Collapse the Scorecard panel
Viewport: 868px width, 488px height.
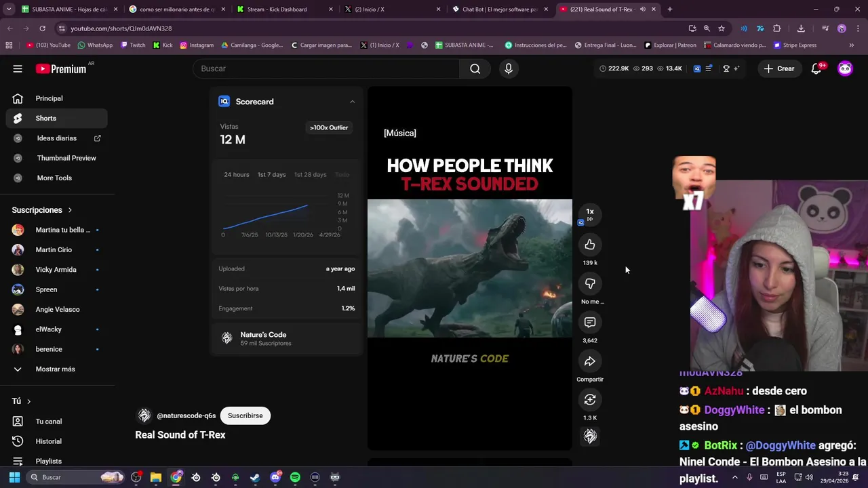(x=352, y=102)
